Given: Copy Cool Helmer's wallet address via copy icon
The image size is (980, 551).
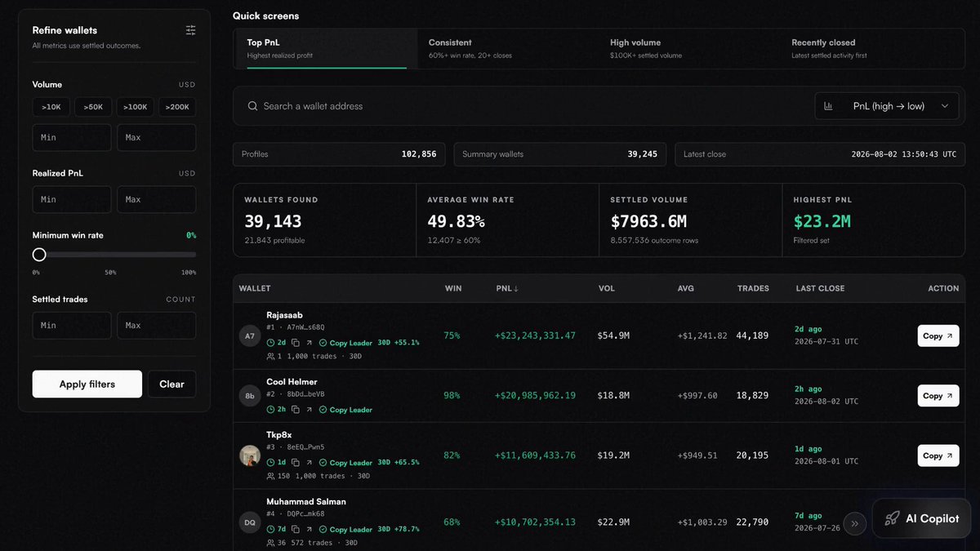Looking at the screenshot, I should 296,410.
